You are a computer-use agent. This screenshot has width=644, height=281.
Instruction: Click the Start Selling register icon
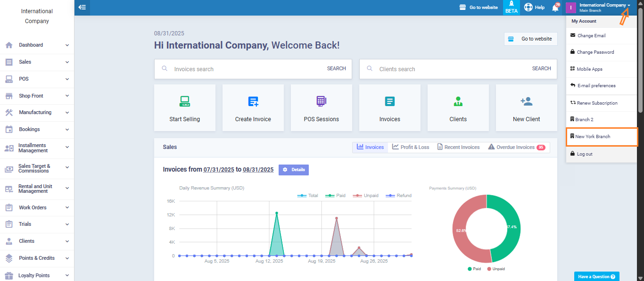tap(184, 101)
